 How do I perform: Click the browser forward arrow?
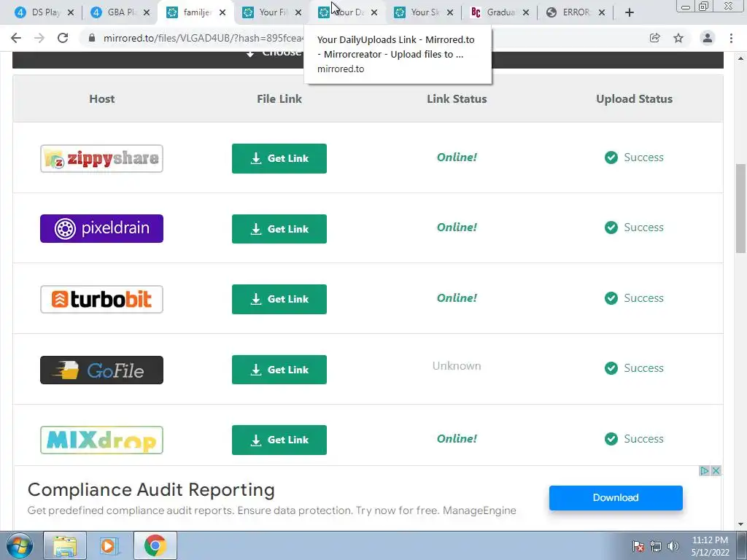[x=39, y=38]
